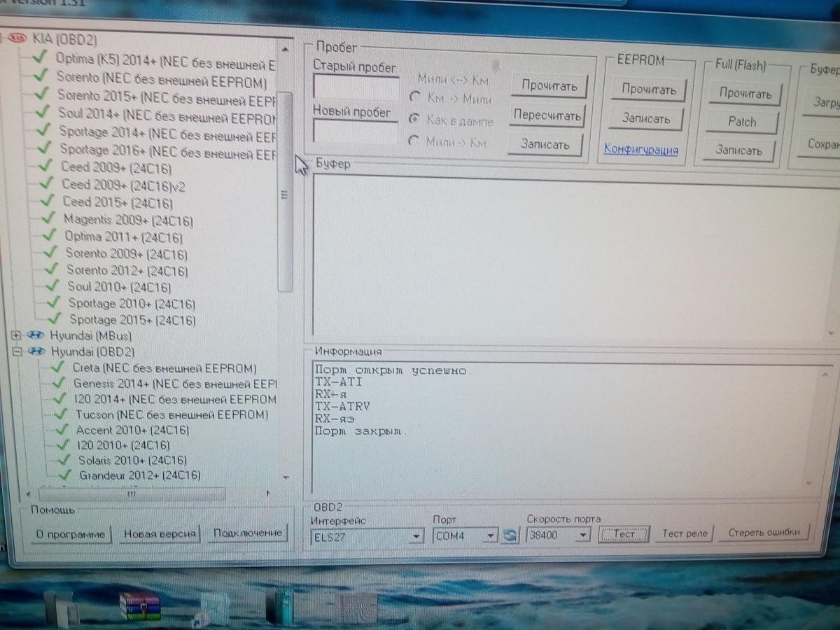840x630 pixels.
Task: Click Записать in the Full (Flash) group
Action: pyautogui.click(x=739, y=150)
